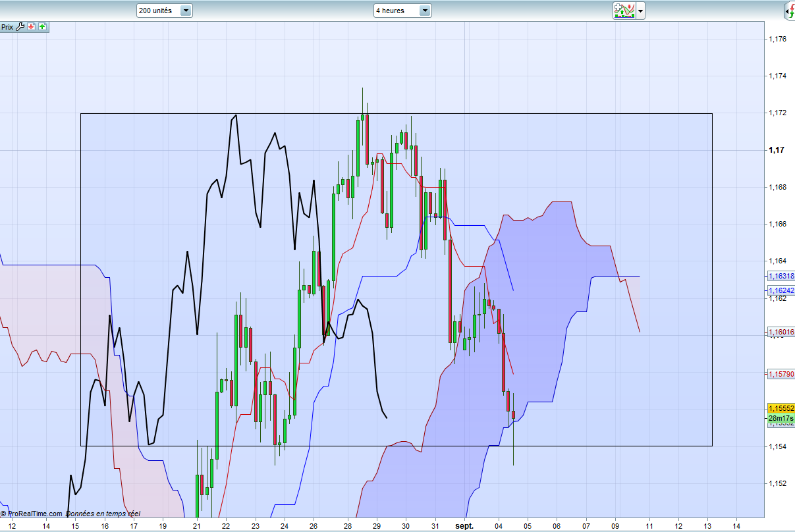Image resolution: width=795 pixels, height=532 pixels.
Task: Click the green up-arrow icon beside Prix
Action: (42, 27)
